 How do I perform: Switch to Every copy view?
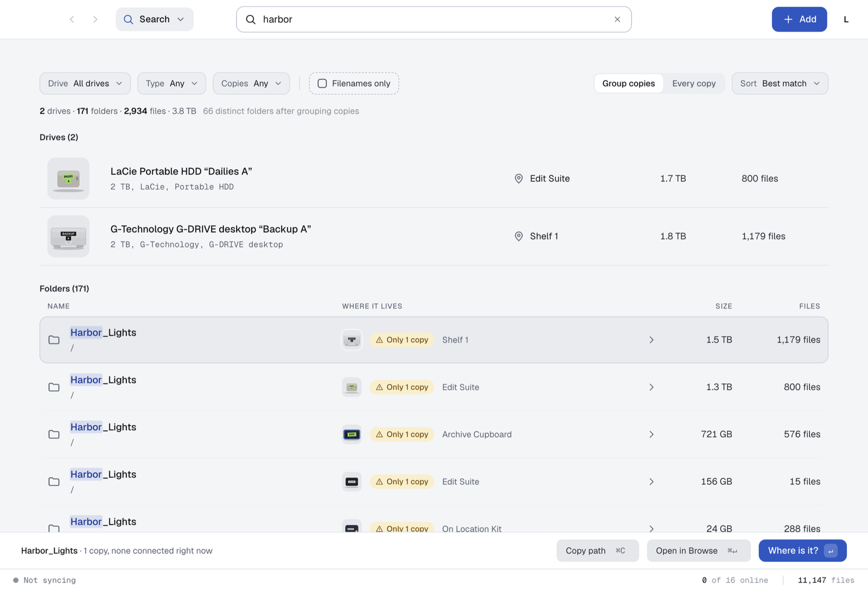[694, 83]
